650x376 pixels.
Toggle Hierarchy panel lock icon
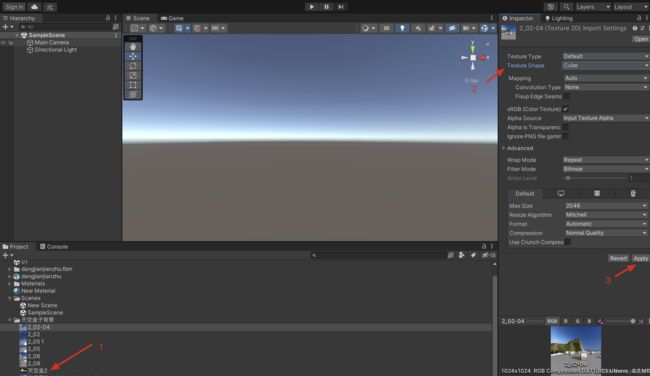(x=108, y=18)
